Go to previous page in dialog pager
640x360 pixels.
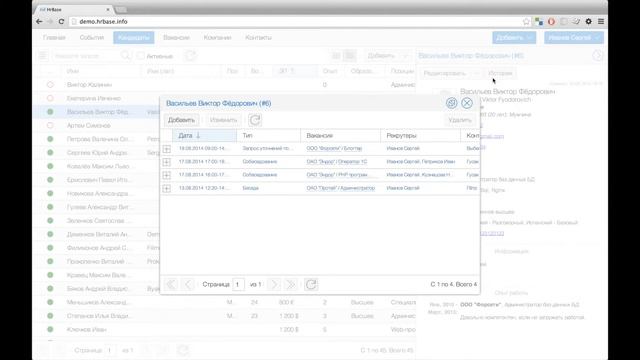[188, 284]
